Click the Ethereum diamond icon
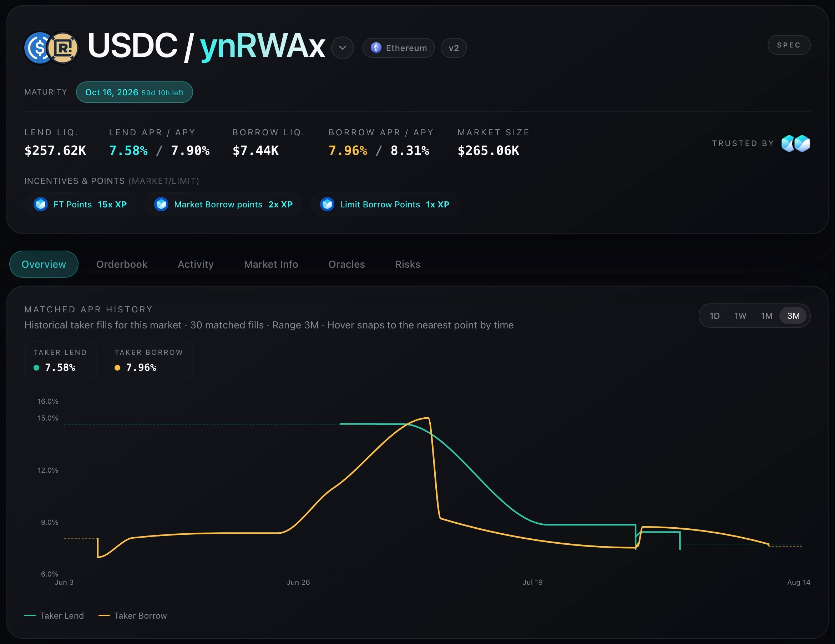 (x=376, y=48)
